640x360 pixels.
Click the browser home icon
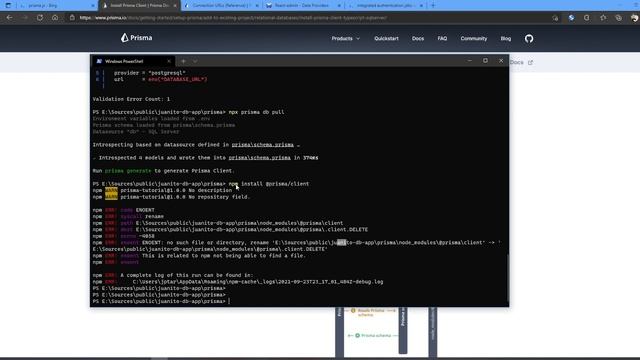coord(55,18)
